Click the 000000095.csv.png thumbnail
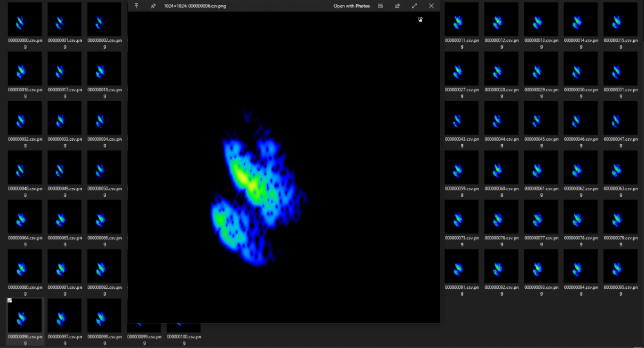Screen dimensions: 644x348 (x=620, y=266)
